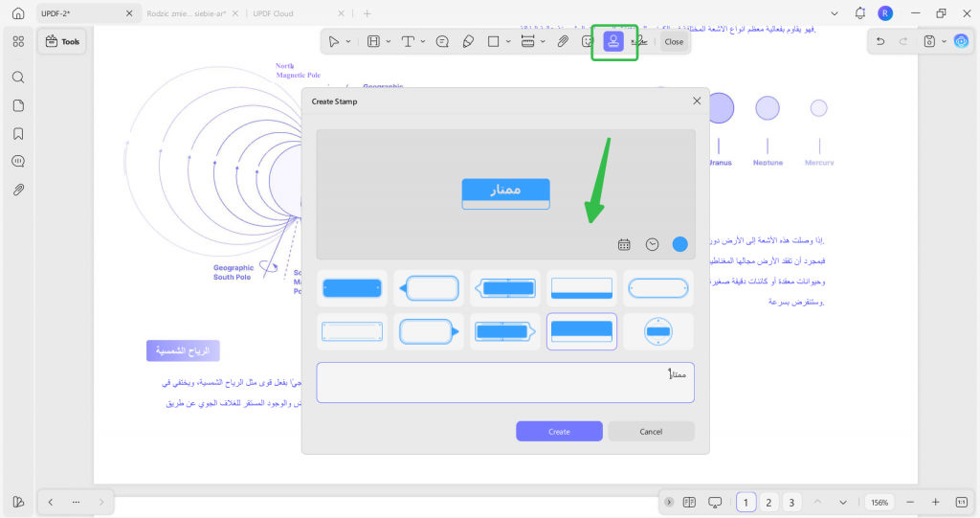Select the rectangle shape tool
This screenshot has height=518, width=980.
[493, 41]
